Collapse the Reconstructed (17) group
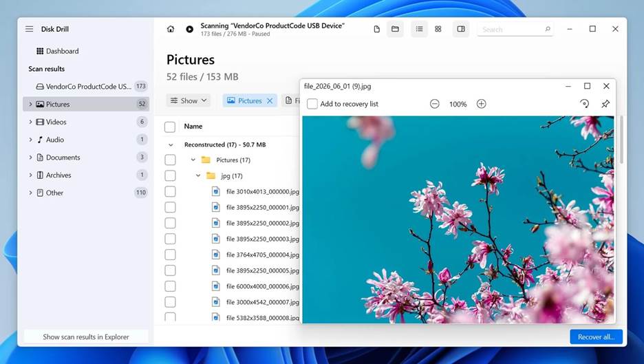 pos(170,145)
